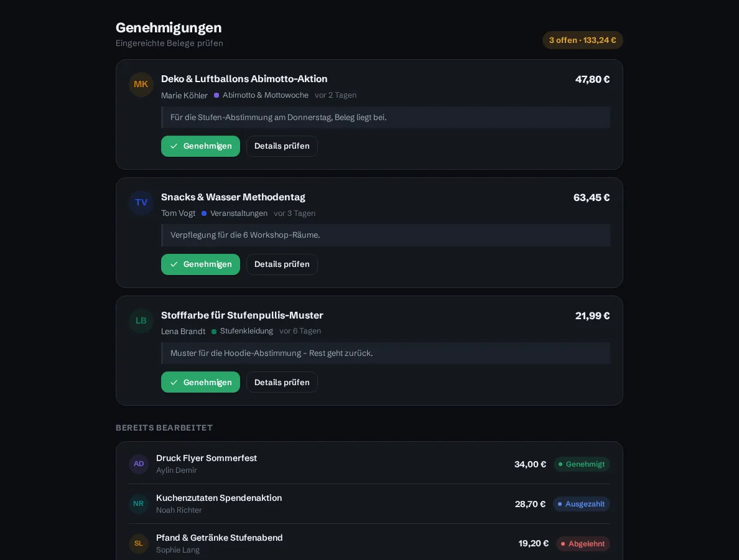Approve the Stofffarbe für Stufenpullis-Muster receipt
This screenshot has width=739, height=560.
pos(200,382)
